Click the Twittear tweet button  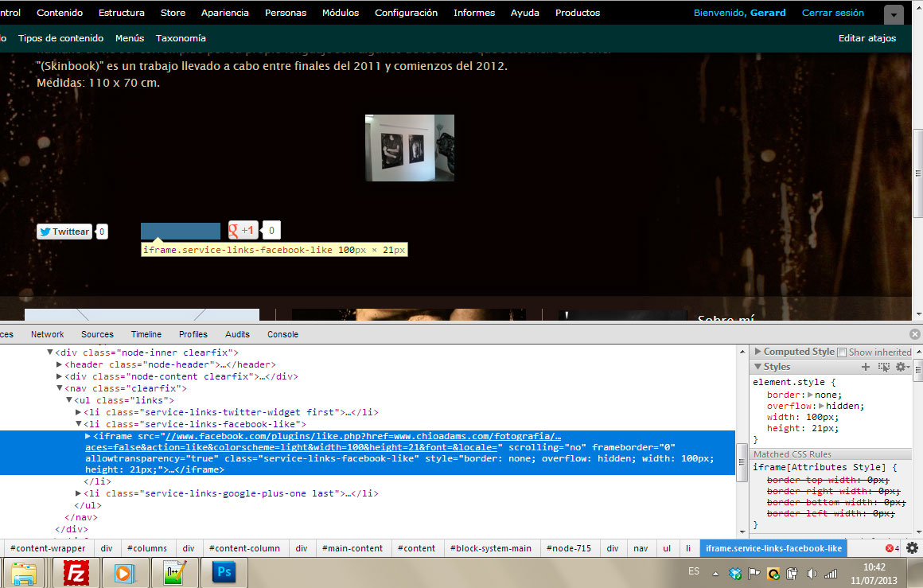point(64,232)
